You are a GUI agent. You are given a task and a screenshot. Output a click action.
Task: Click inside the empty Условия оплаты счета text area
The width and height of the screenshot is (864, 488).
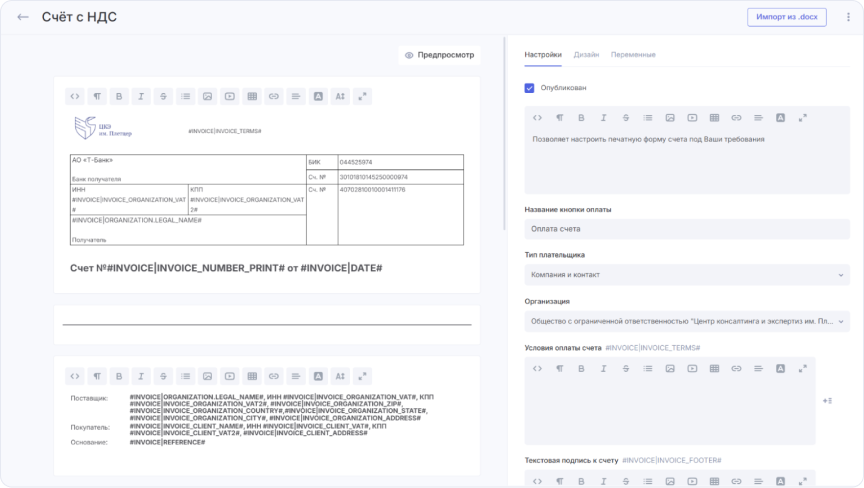(x=669, y=410)
